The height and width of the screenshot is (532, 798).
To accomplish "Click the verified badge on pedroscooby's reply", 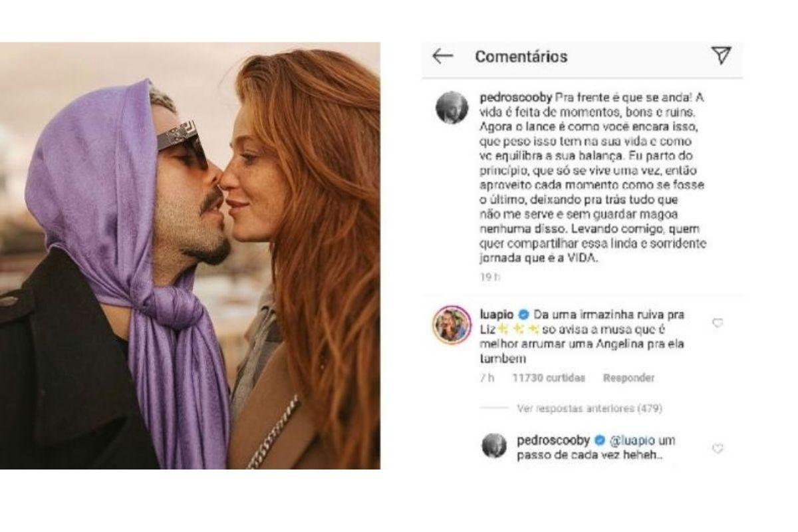I will click(x=598, y=440).
